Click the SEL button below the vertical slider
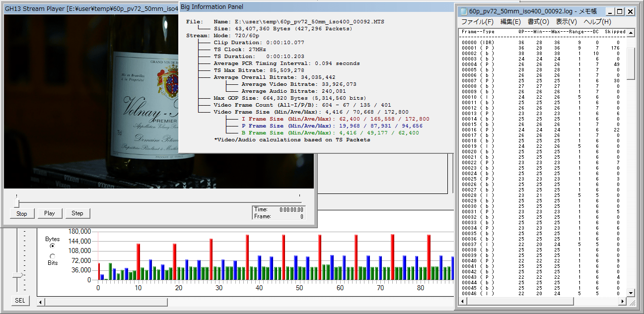Screen dimensions: 644x314 (20, 301)
